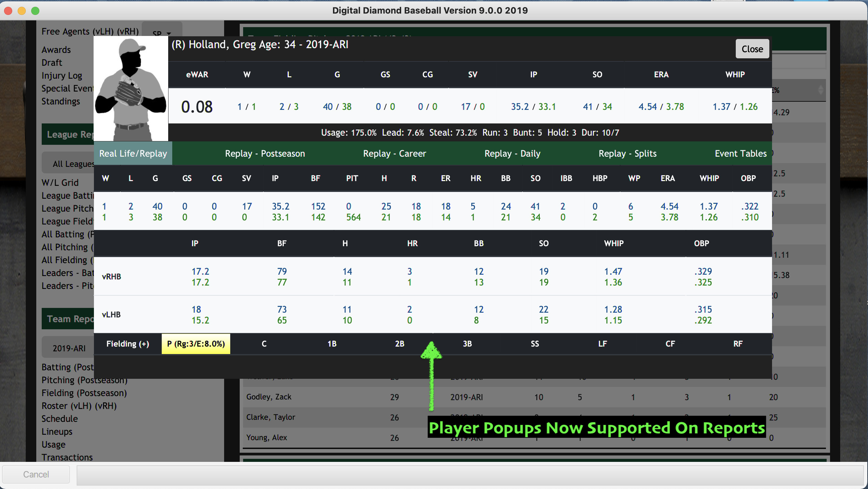
Task: Click the Cancel button
Action: 36,474
